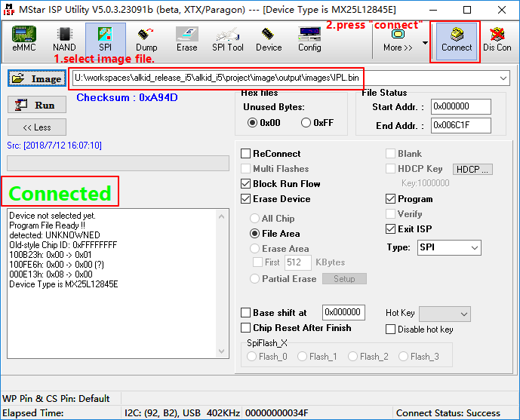This screenshot has height=420, width=520.
Task: Click the Device chip icon
Action: [x=269, y=39]
